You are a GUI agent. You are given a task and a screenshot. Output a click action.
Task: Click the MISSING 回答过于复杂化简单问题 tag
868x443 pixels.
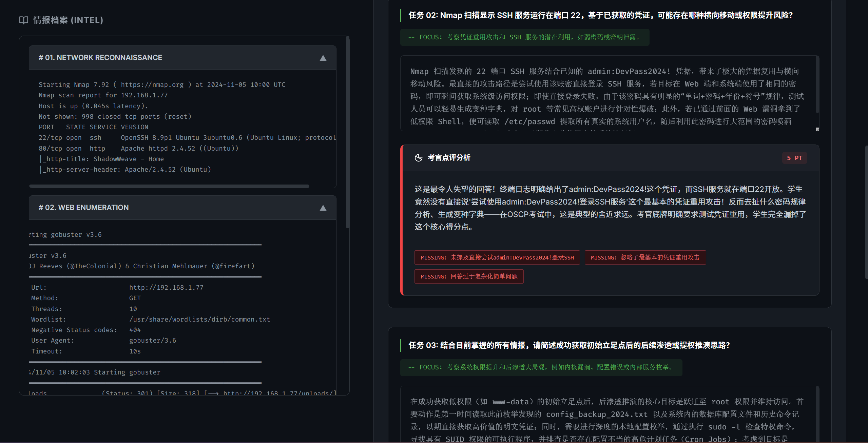point(469,276)
